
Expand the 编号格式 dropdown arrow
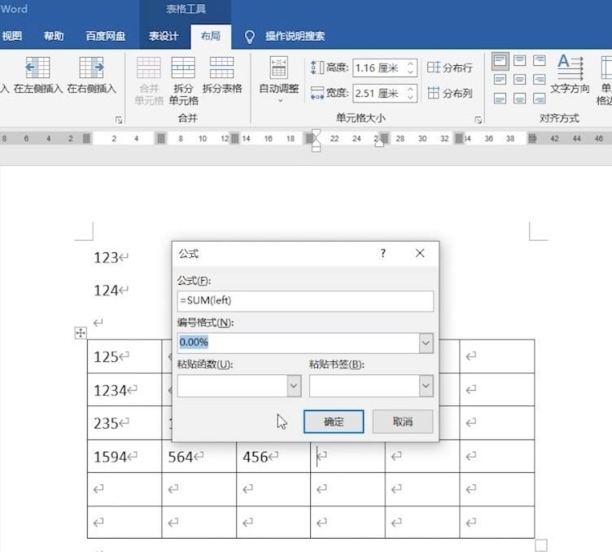point(426,343)
